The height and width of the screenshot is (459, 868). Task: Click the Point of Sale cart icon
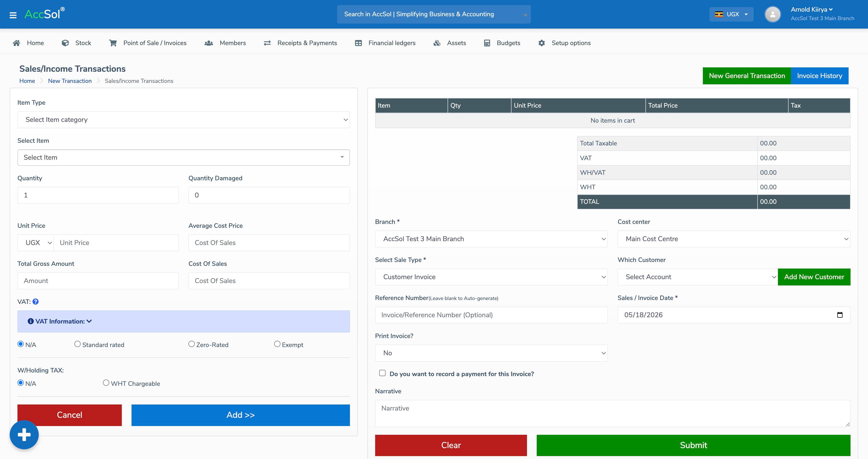tap(113, 43)
